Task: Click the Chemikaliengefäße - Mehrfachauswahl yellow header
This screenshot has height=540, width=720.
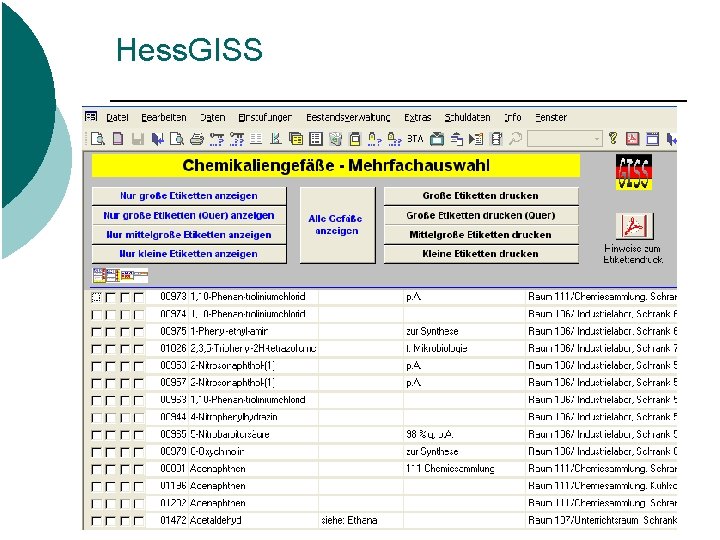Action: pos(336,166)
